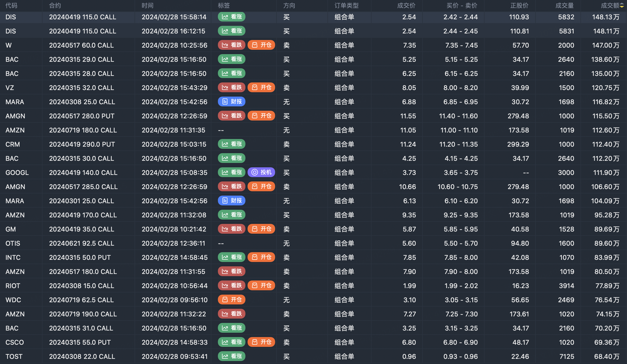Click the 看涨 tag in the first DIS row

[232, 17]
